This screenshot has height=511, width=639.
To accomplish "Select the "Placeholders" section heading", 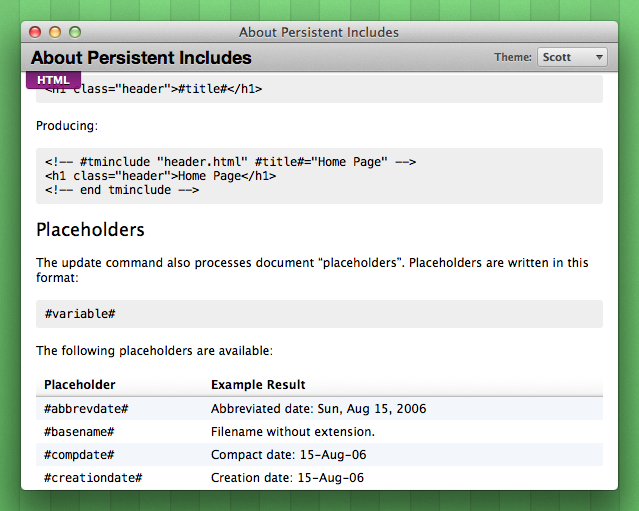I will (x=90, y=230).
